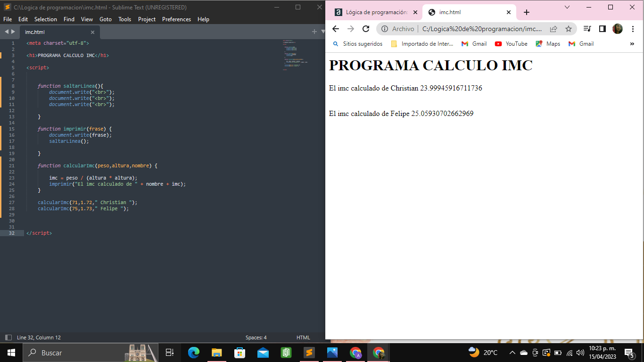Open Sublime Text File menu
The width and height of the screenshot is (644, 362).
(x=8, y=19)
